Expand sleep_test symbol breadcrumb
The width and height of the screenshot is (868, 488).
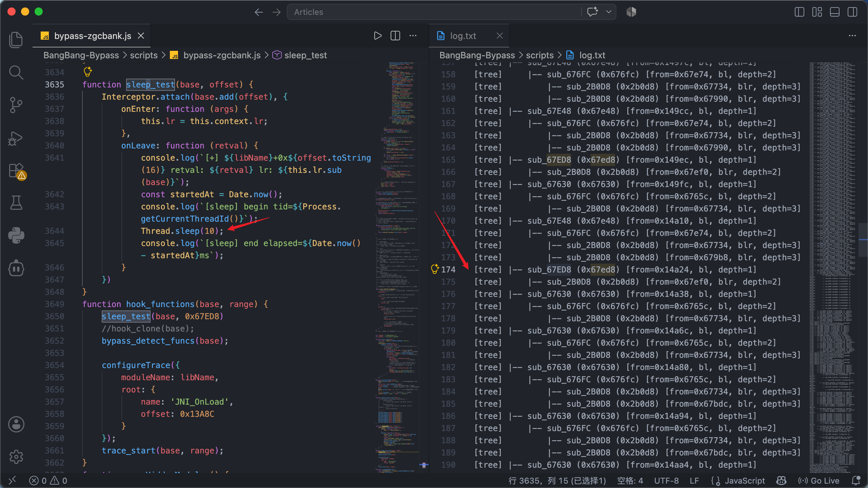tap(300, 55)
